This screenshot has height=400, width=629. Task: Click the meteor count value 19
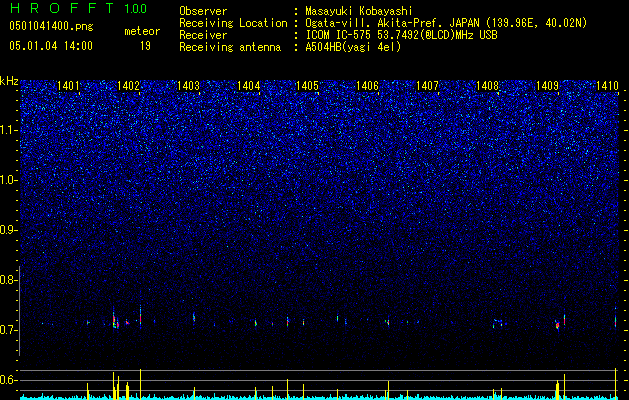pos(145,46)
